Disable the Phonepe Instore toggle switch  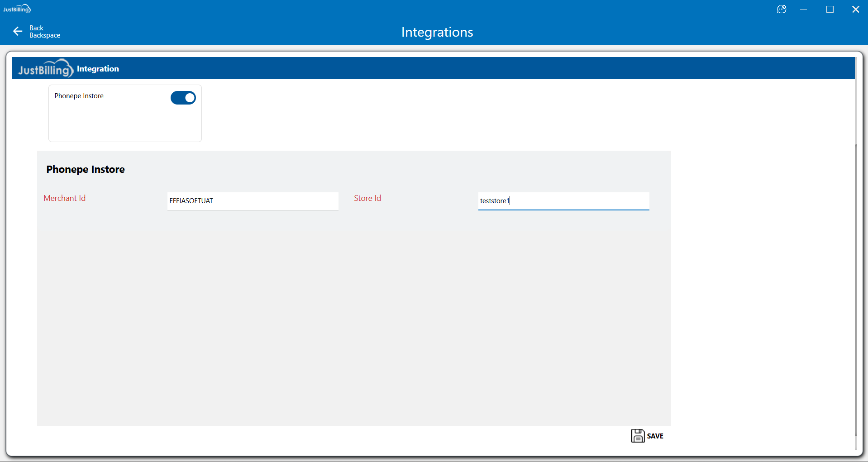[183, 98]
